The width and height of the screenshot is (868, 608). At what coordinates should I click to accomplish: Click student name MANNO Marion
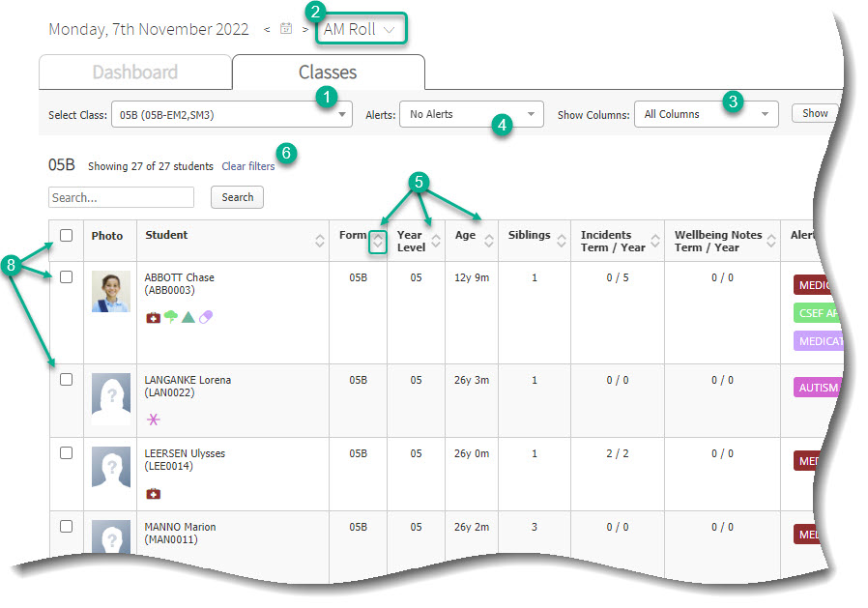[x=180, y=527]
